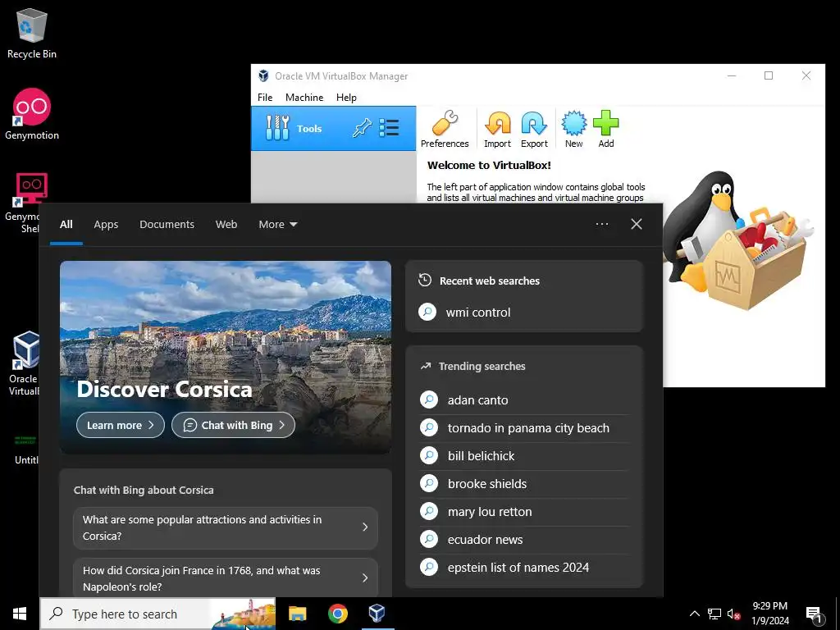Create a New virtual machine
840x630 pixels.
pyautogui.click(x=573, y=129)
